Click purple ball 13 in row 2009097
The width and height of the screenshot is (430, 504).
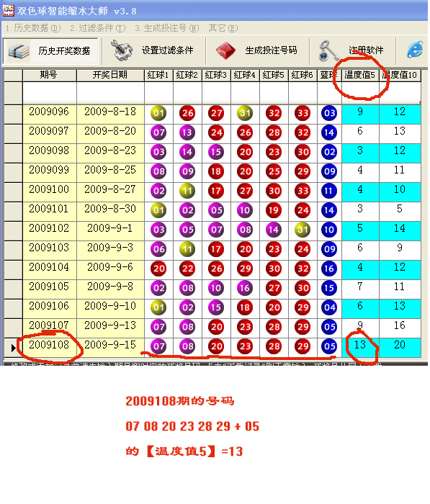(187, 132)
